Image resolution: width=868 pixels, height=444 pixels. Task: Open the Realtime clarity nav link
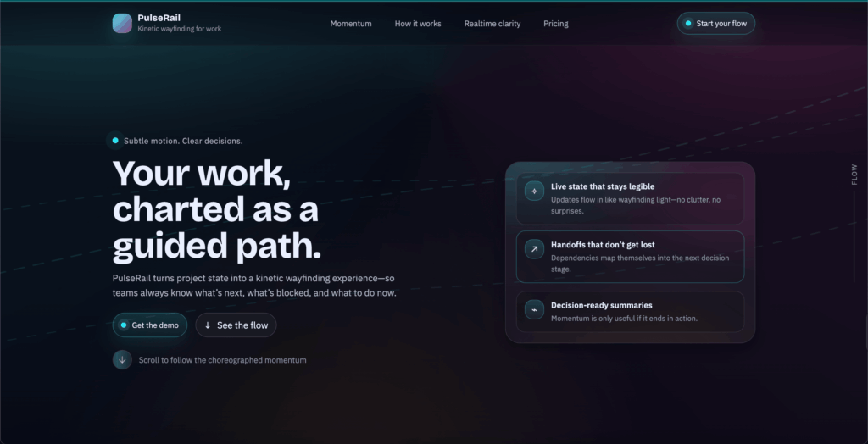click(x=492, y=24)
